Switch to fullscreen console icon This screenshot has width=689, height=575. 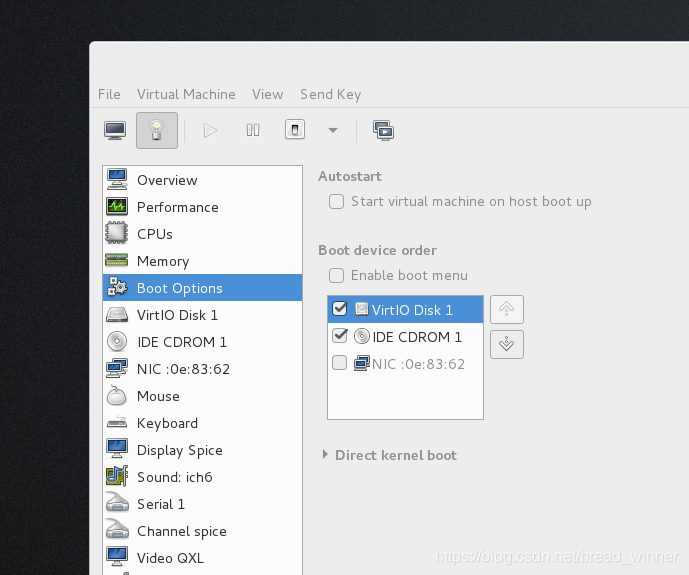[384, 130]
